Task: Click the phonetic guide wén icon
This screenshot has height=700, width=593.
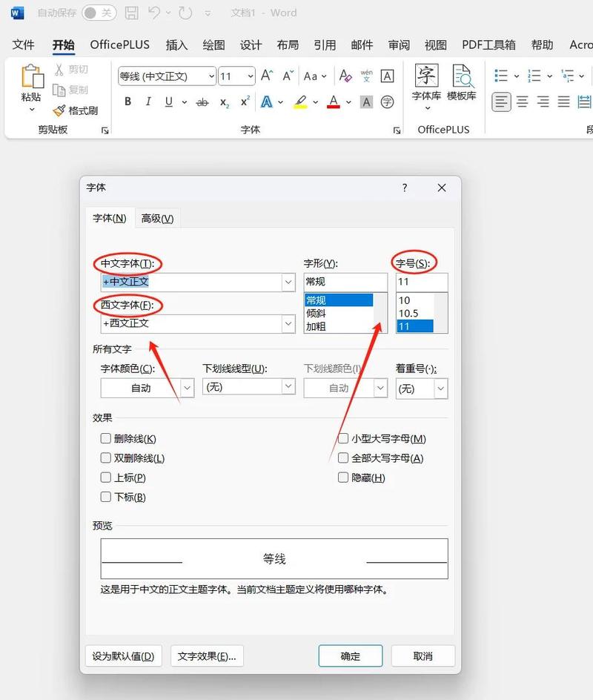Action: 366,76
